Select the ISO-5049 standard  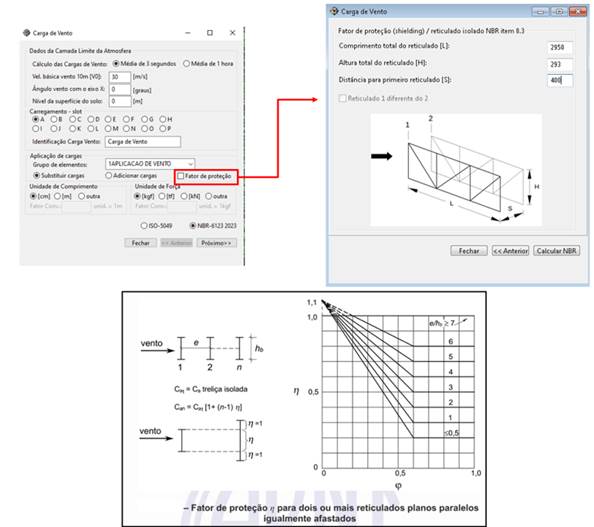pyautogui.click(x=156, y=226)
